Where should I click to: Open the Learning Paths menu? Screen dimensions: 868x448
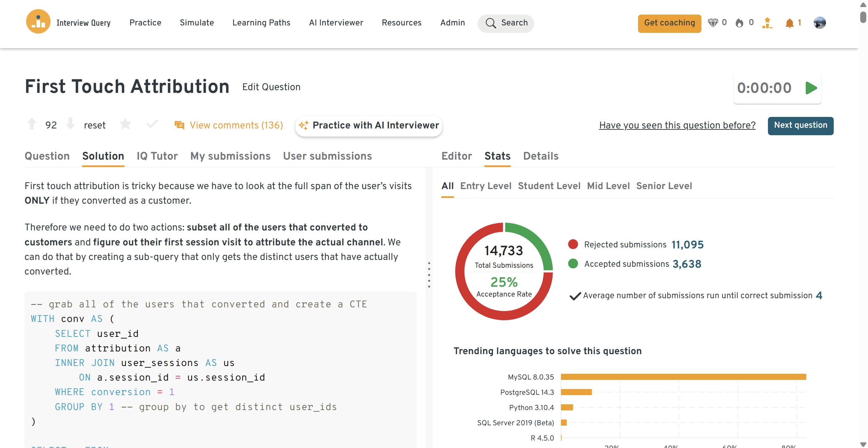(x=261, y=23)
